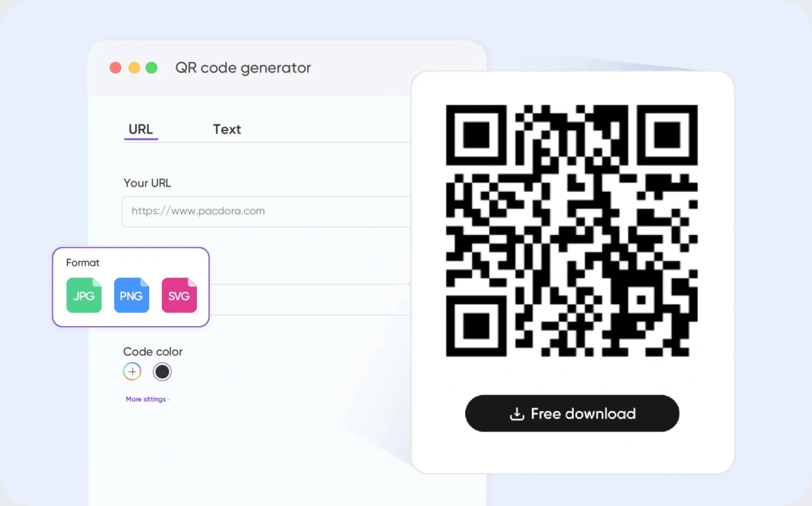
Task: Click the Format card heading
Action: pyautogui.click(x=83, y=262)
